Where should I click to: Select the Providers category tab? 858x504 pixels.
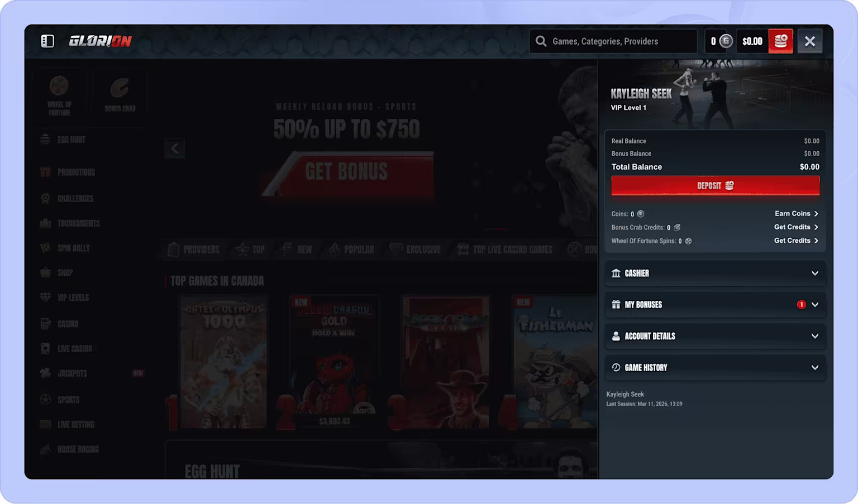pos(193,249)
